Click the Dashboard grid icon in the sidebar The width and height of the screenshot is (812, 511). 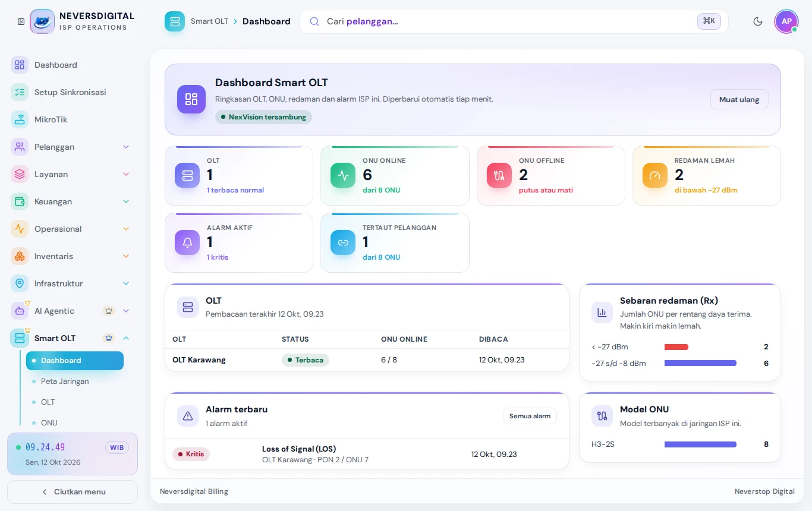click(20, 65)
